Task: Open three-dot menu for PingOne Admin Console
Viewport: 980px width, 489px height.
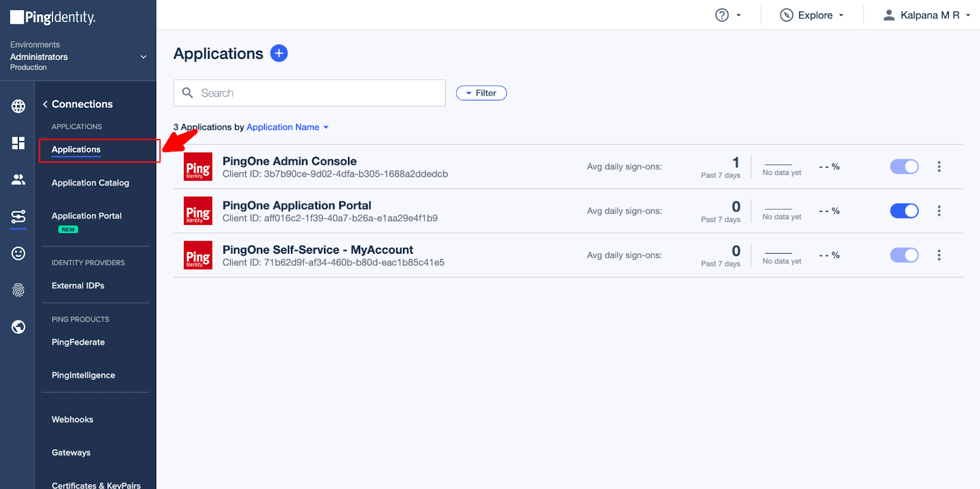Action: coord(938,167)
